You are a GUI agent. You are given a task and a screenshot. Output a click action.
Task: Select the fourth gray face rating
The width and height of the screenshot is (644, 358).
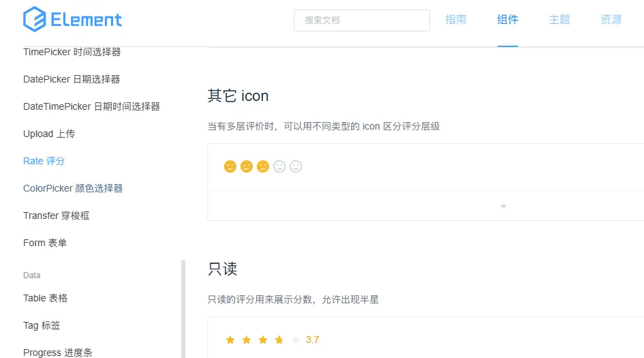click(x=279, y=166)
